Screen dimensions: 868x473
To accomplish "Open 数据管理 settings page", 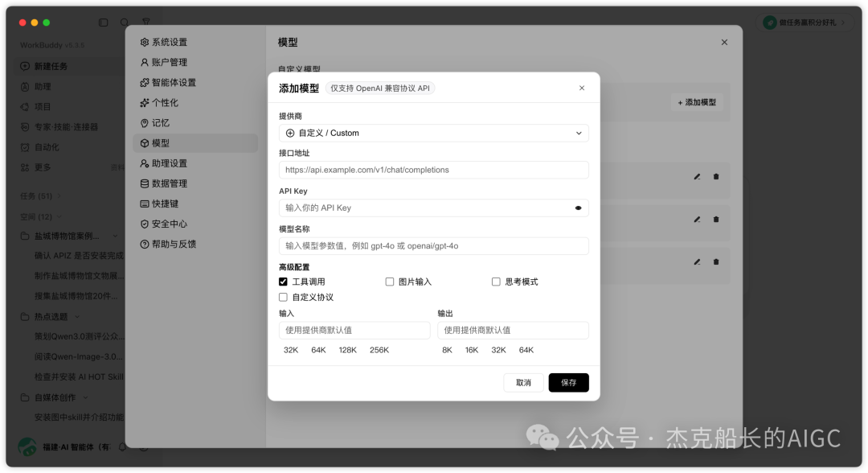I will pos(194,183).
